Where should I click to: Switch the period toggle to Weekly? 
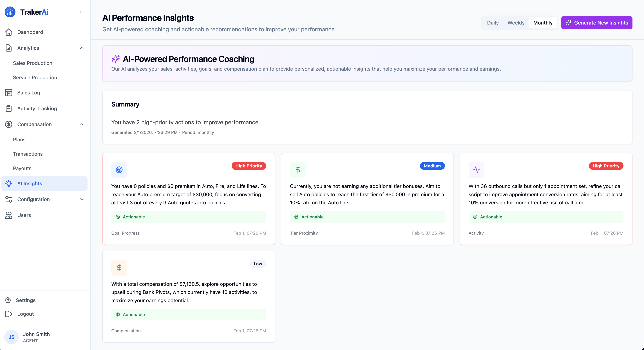click(516, 23)
